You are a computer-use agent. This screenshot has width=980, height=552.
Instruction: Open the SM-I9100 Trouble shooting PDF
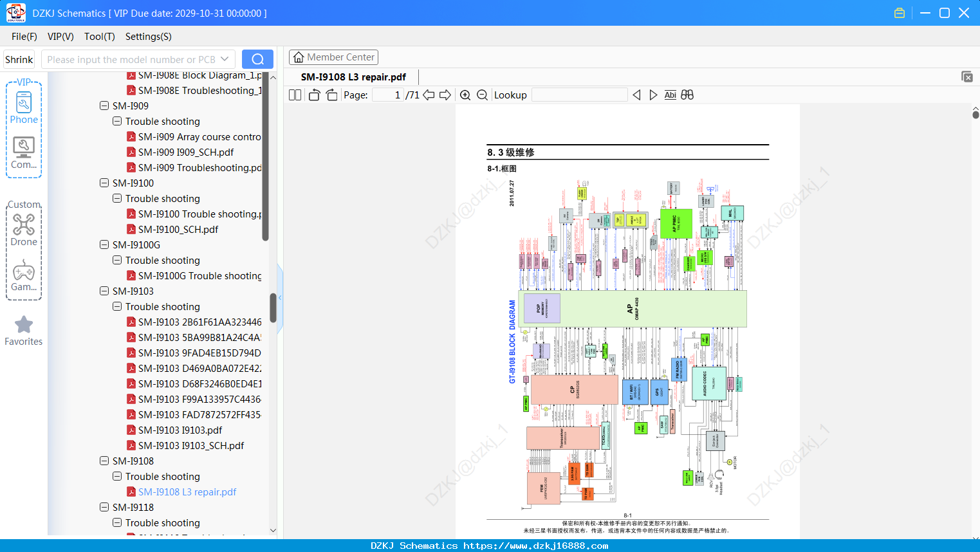[199, 214]
